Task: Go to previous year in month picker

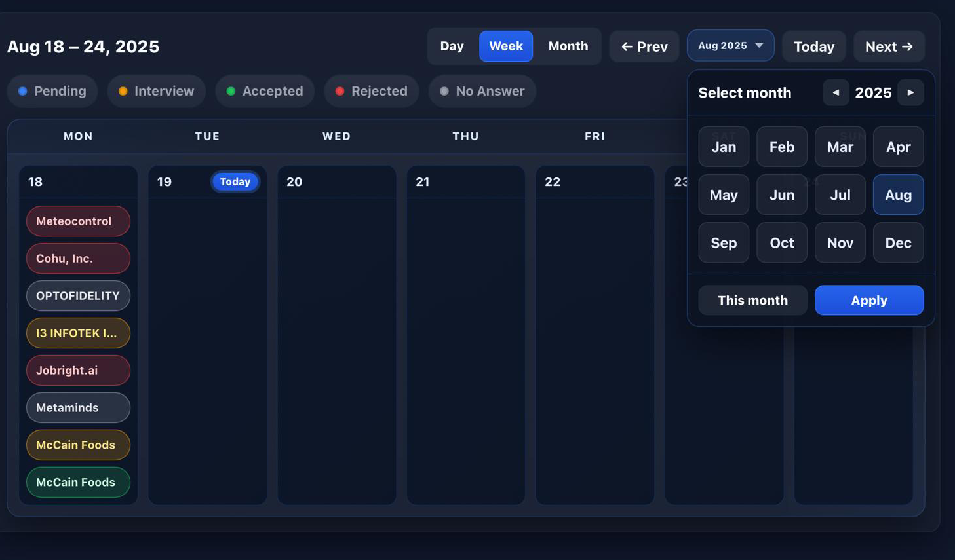Action: coord(836,92)
